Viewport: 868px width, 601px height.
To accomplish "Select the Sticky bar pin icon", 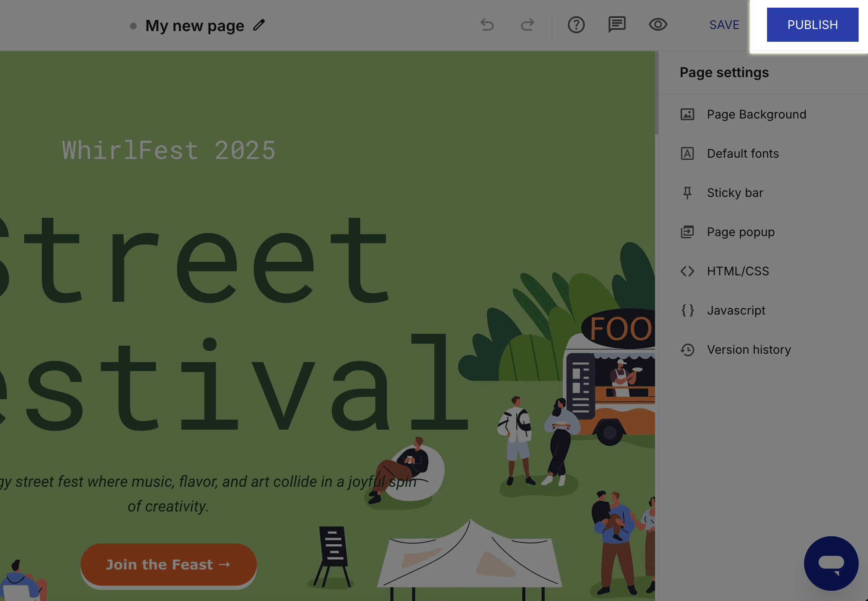I will click(x=687, y=193).
